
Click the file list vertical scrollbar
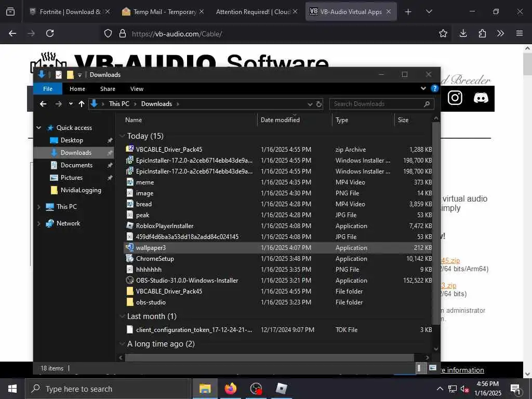436,223
